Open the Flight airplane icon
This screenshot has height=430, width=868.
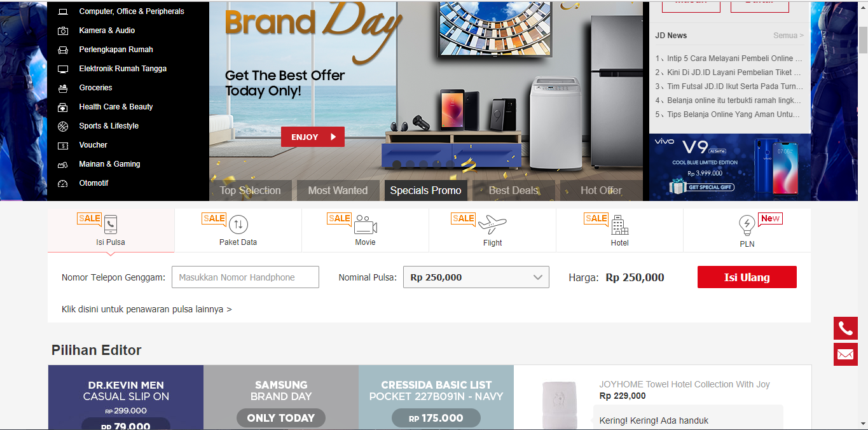492,224
